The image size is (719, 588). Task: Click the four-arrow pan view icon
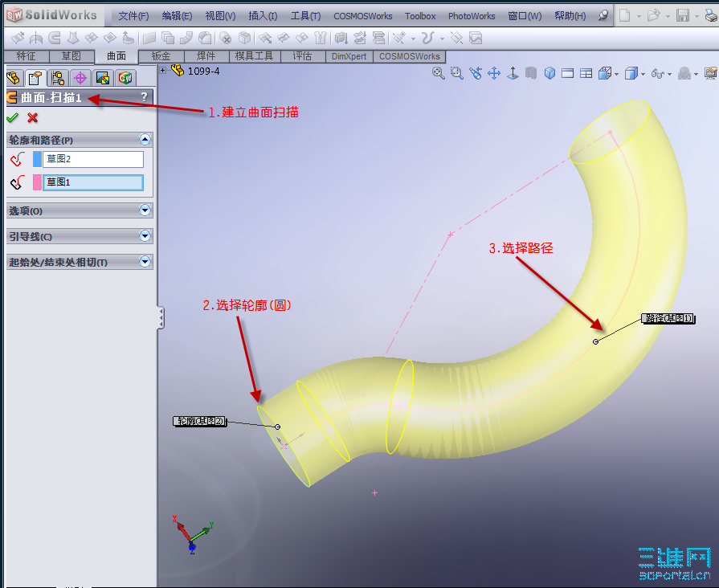pos(494,73)
